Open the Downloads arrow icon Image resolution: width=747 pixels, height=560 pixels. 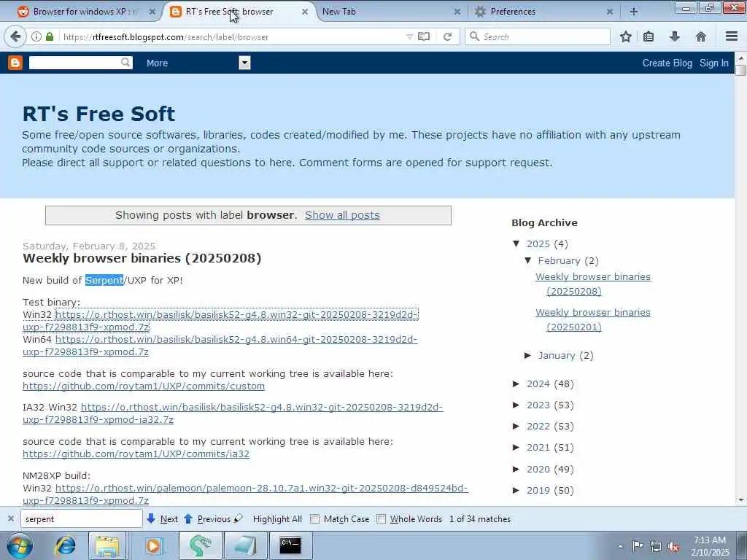[x=675, y=36]
